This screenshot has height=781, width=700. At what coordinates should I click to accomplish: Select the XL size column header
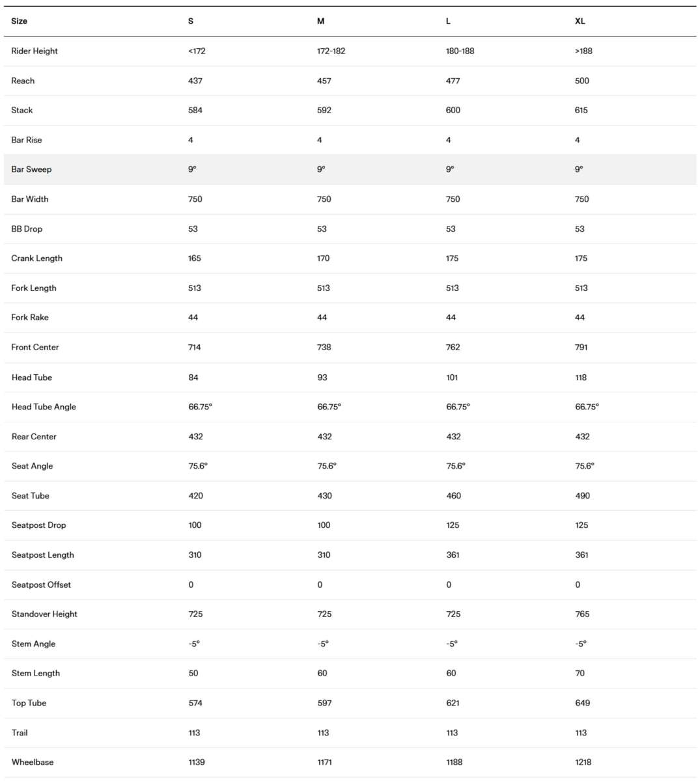580,21
